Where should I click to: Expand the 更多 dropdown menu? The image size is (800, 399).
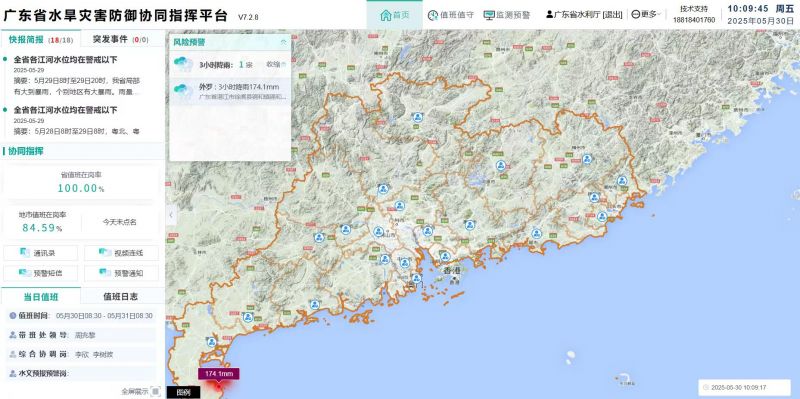tap(646, 15)
